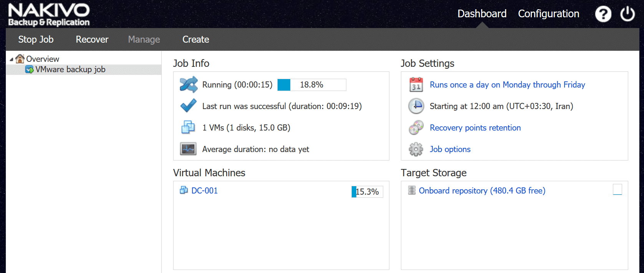
Task: Click the Onboard repository storage icon
Action: [412, 190]
